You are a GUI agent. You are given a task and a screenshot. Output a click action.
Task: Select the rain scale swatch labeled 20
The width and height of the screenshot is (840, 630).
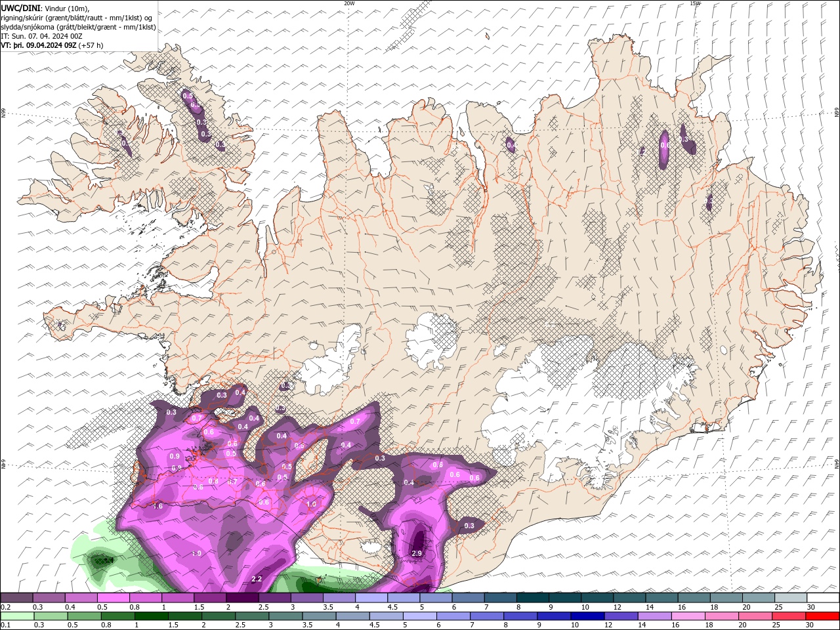point(754,616)
